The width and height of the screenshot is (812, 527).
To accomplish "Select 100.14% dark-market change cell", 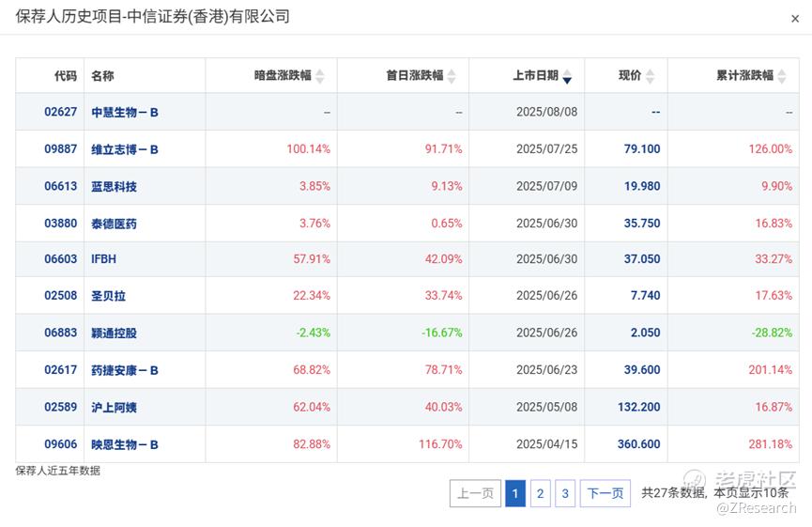I will click(309, 149).
